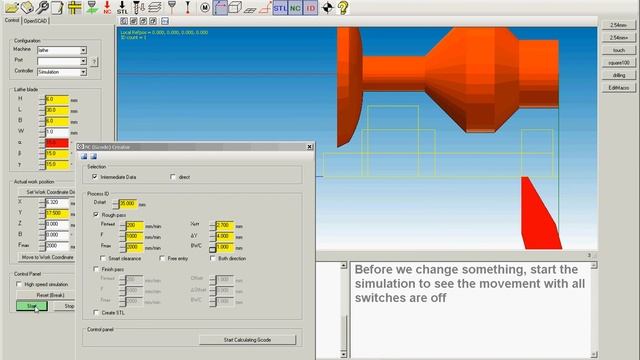Click the Stop button
This screenshot has height=360, width=640.
point(65,306)
